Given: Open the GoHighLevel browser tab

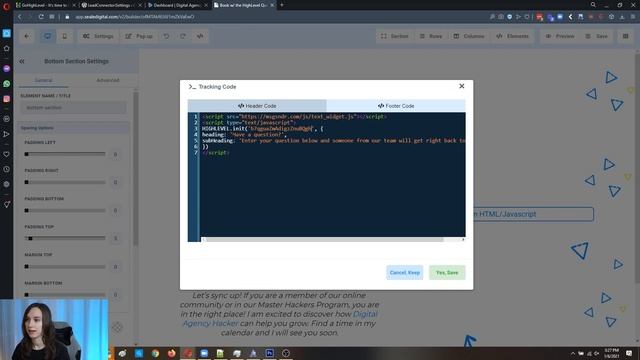Looking at the screenshot, I should (x=45, y=5).
